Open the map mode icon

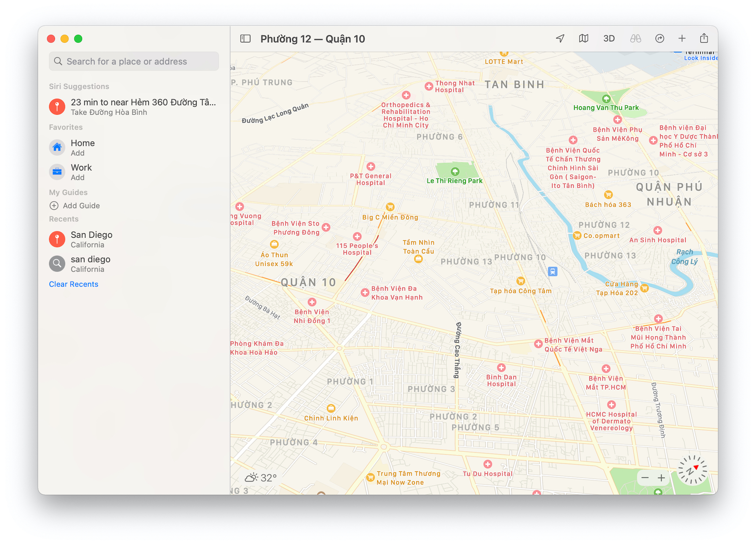click(584, 38)
